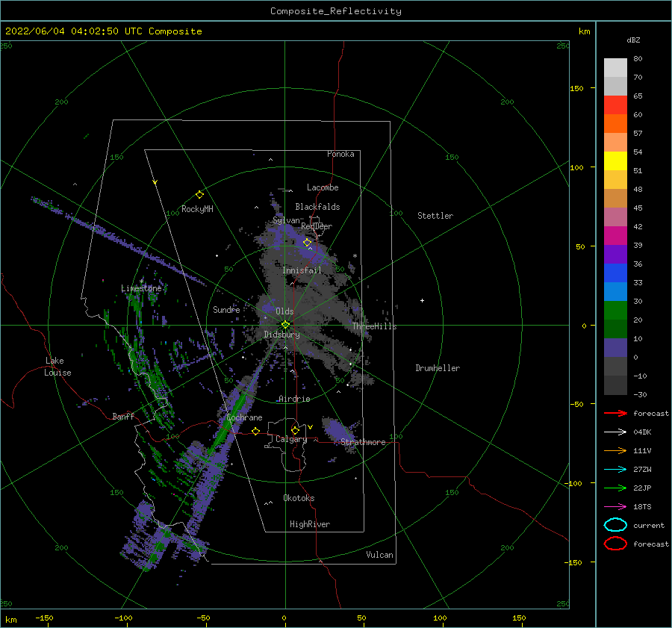This screenshot has width=672, height=628.
Task: Click the red forecast arrow in the legend
Action: [615, 413]
